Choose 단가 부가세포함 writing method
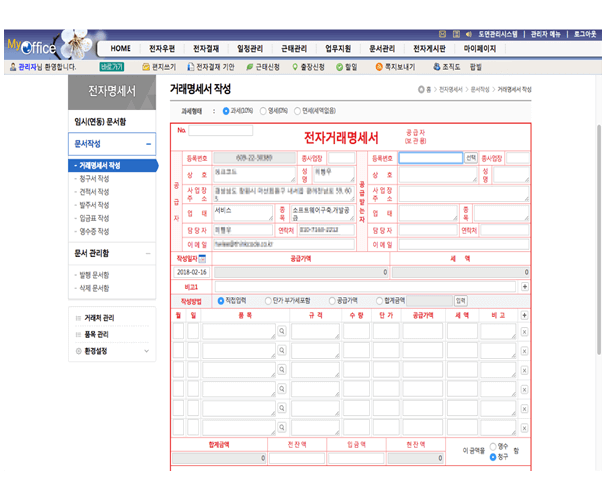Viewport: 605px width, 500px height. tap(268, 301)
